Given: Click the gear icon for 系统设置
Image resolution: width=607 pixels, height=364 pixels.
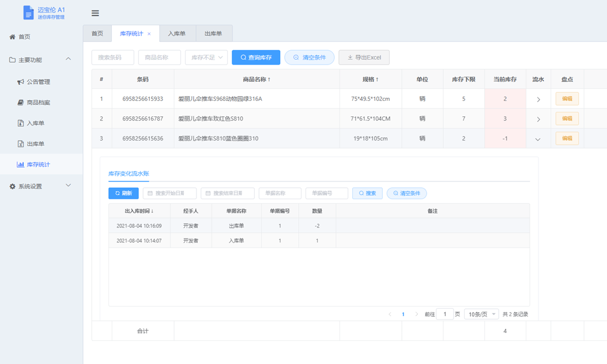Looking at the screenshot, I should [12, 187].
